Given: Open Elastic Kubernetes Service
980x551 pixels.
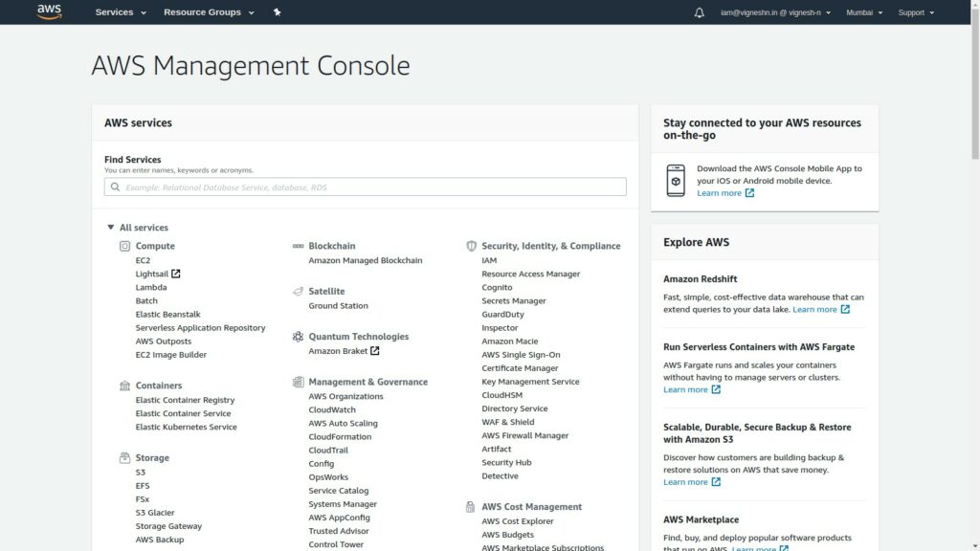Looking at the screenshot, I should pyautogui.click(x=186, y=428).
